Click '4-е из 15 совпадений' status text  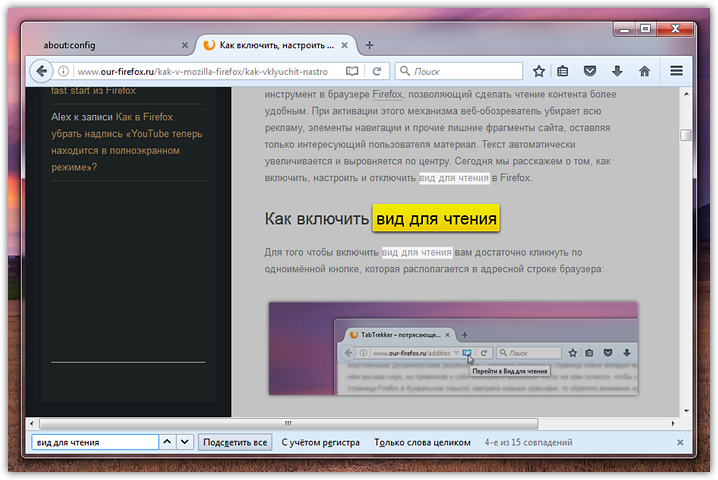pos(528,442)
